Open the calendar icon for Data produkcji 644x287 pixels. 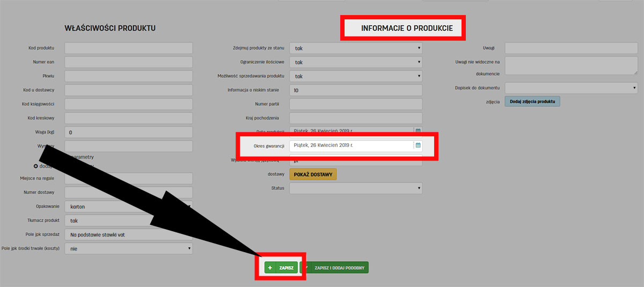(x=418, y=130)
